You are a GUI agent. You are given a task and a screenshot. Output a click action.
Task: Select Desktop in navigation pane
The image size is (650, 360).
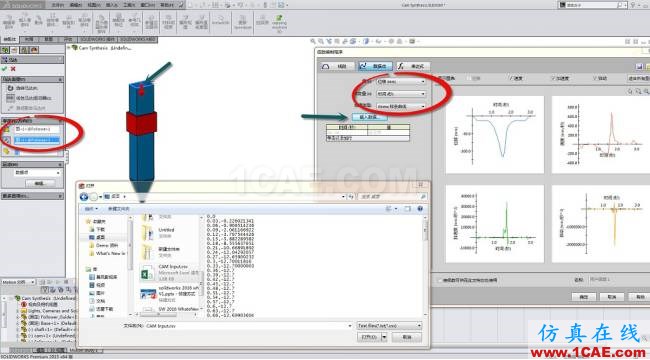[101, 237]
